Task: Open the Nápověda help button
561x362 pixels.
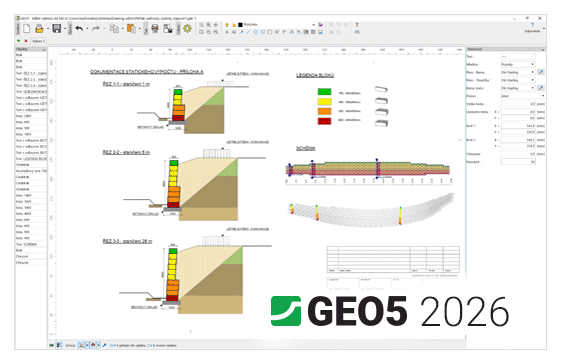Action: point(532,28)
